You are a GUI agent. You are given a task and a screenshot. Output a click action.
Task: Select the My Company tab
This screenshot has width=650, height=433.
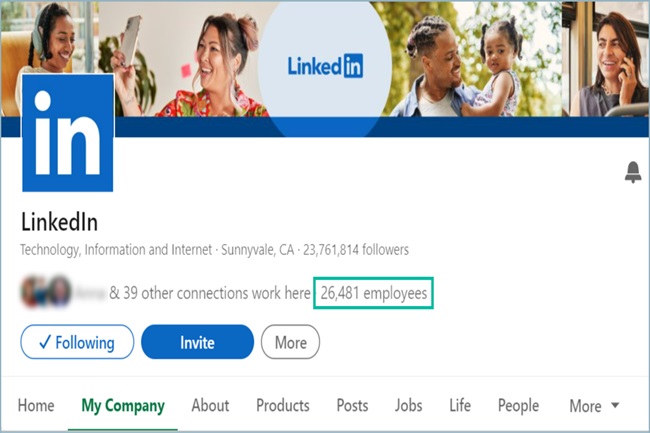coord(123,406)
